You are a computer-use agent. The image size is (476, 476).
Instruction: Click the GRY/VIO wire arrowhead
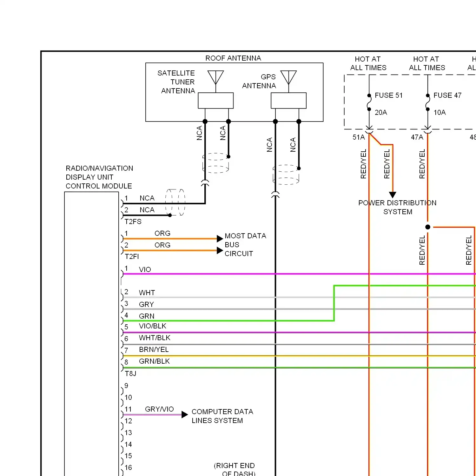pos(185,414)
